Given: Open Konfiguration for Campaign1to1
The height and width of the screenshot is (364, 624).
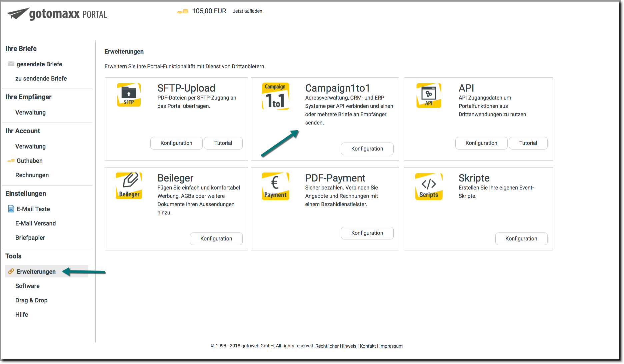Looking at the screenshot, I should [x=367, y=149].
